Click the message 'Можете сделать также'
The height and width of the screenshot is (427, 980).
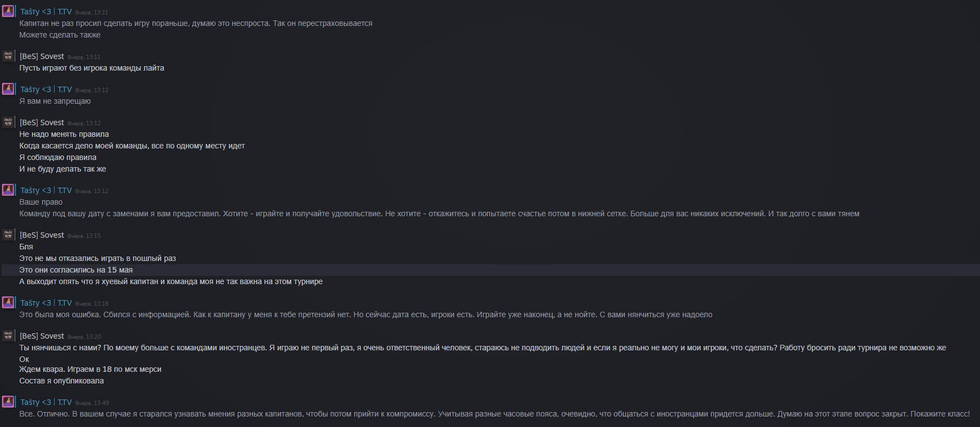click(60, 35)
